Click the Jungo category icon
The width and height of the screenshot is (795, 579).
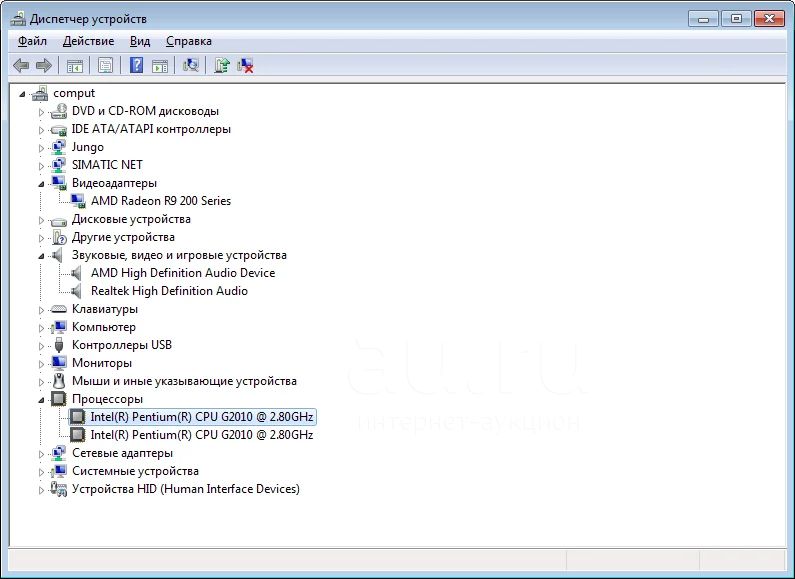point(59,147)
